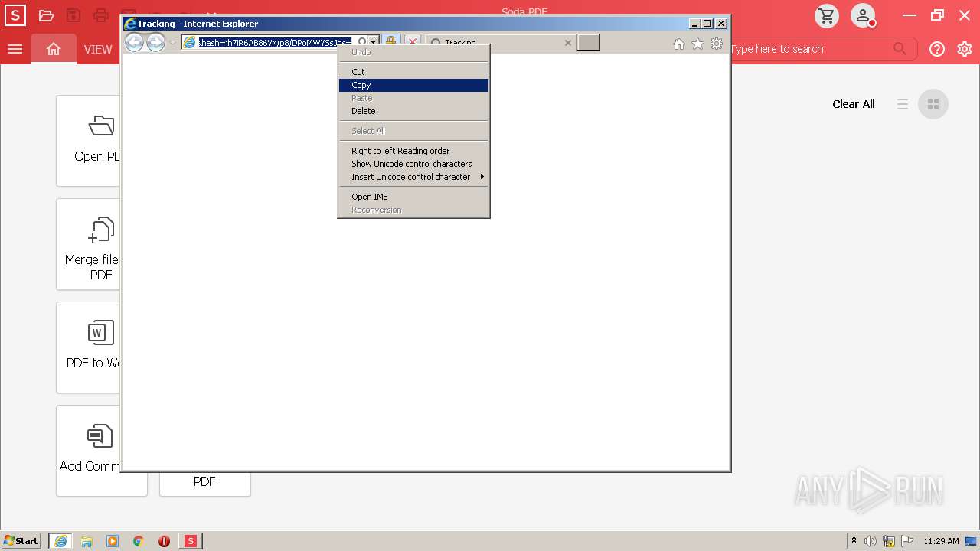Click the search field in Soda PDF
Viewport: 980px width, 551px height.
(x=812, y=49)
